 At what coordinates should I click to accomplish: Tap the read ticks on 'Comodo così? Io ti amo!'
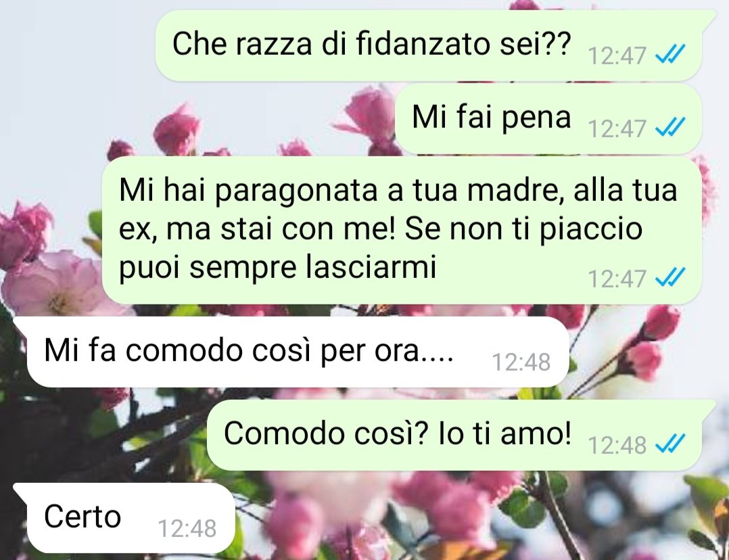(670, 444)
